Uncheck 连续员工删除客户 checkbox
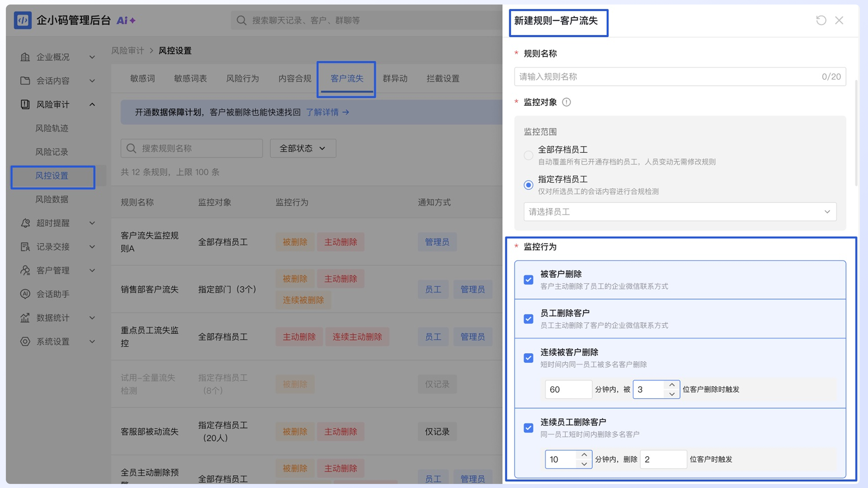The image size is (868, 488). pos(528,428)
